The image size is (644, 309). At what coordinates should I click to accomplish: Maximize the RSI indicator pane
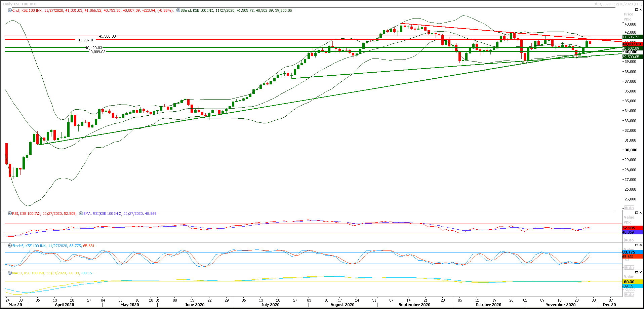[x=636, y=213]
